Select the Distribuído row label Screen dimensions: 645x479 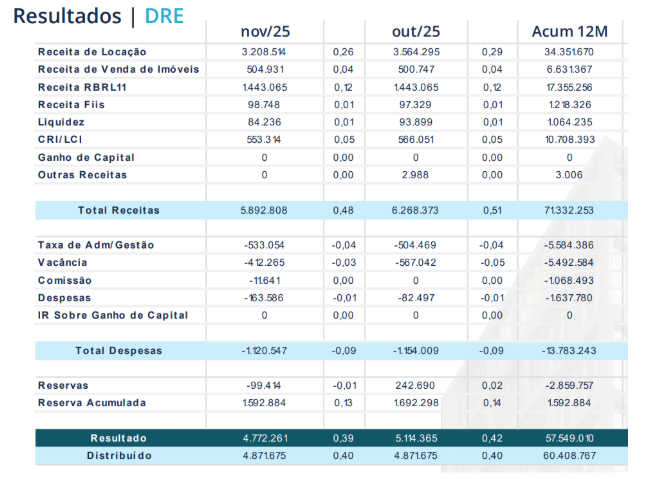(118, 455)
